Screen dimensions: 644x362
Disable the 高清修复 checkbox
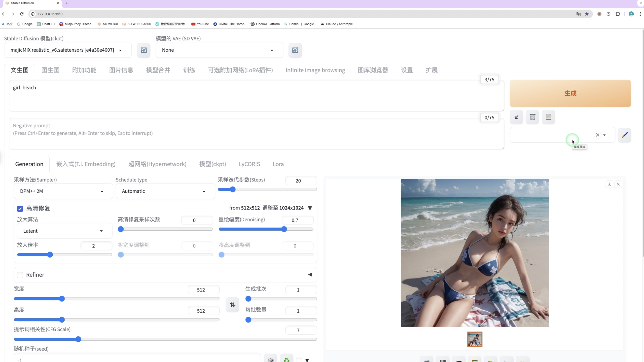[20, 209]
